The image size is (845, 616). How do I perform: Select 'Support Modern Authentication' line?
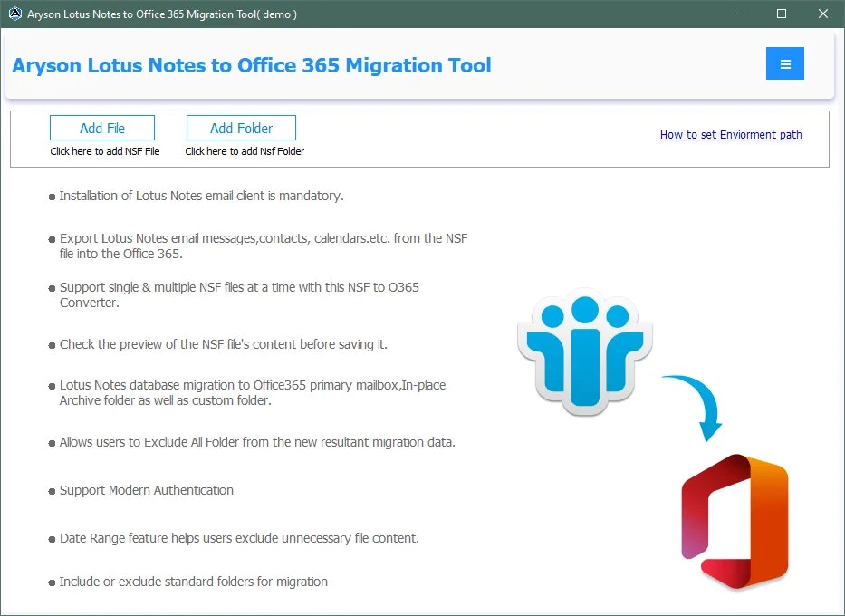tap(147, 490)
